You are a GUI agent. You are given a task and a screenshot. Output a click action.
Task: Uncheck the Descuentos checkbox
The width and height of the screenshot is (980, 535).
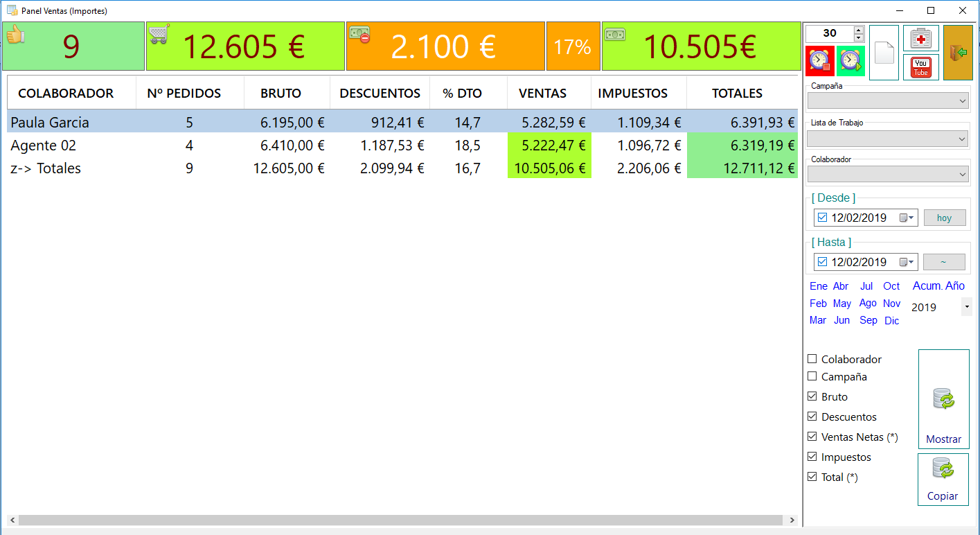[x=812, y=416]
